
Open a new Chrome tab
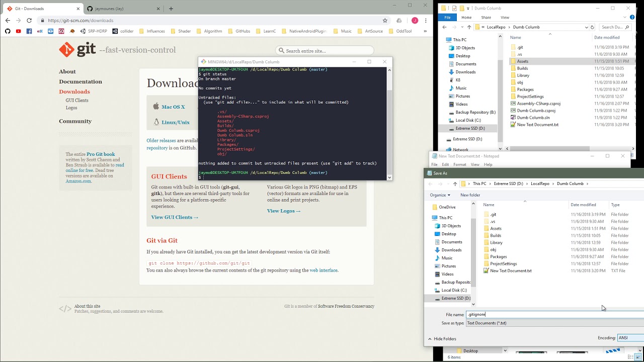pos(171,9)
